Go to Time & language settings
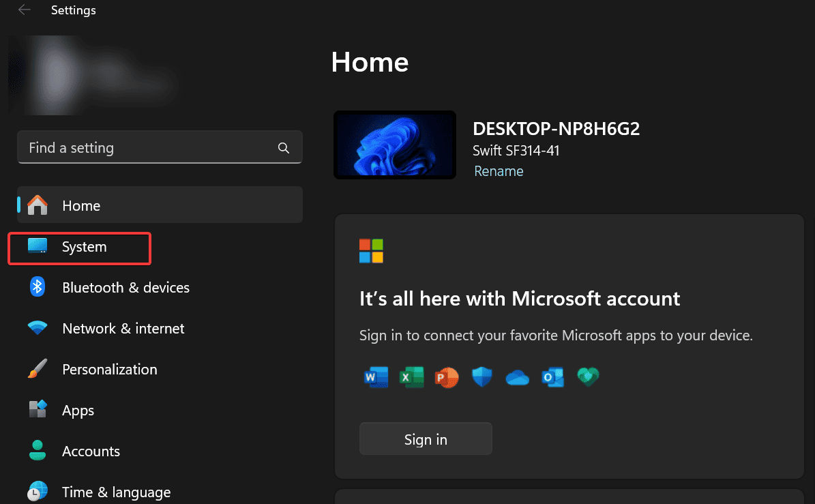The width and height of the screenshot is (815, 504). pos(116,492)
